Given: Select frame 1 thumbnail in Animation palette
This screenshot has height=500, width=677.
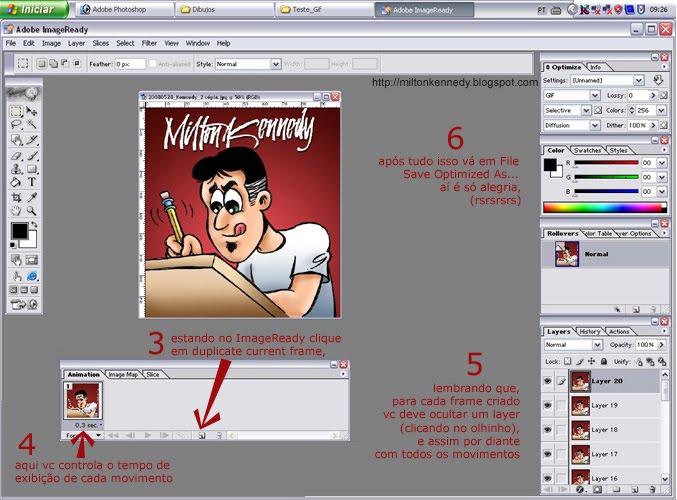Looking at the screenshot, I should pyautogui.click(x=83, y=401).
